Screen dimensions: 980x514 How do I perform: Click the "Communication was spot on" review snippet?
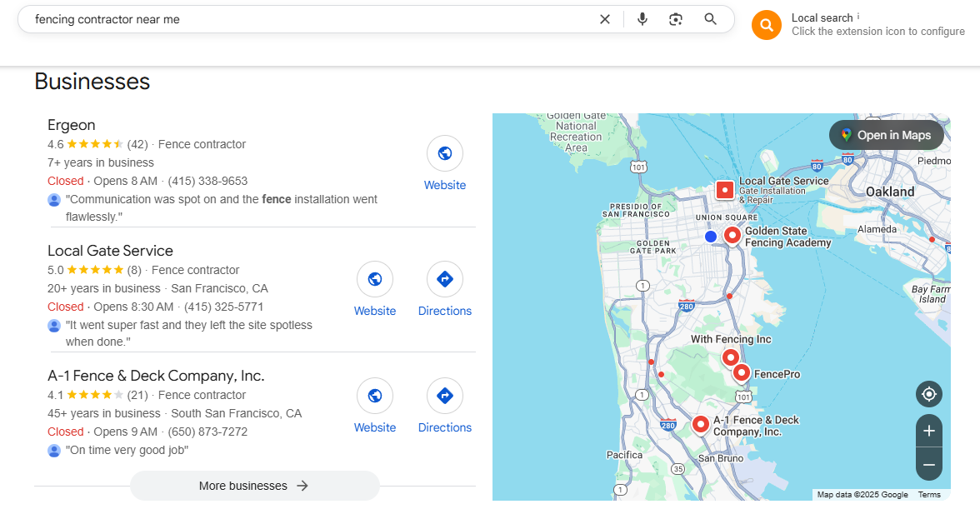tap(222, 208)
